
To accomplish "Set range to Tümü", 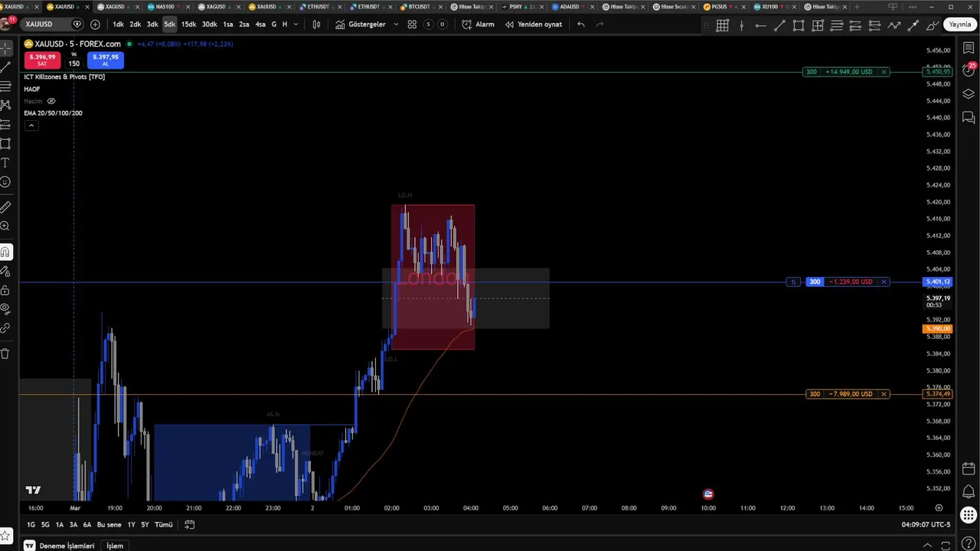I will coord(164,524).
